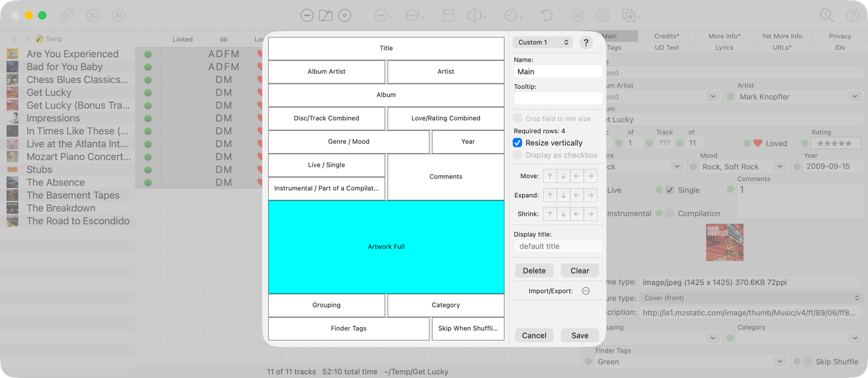Click the forward navigation arrow above file list

27,39
